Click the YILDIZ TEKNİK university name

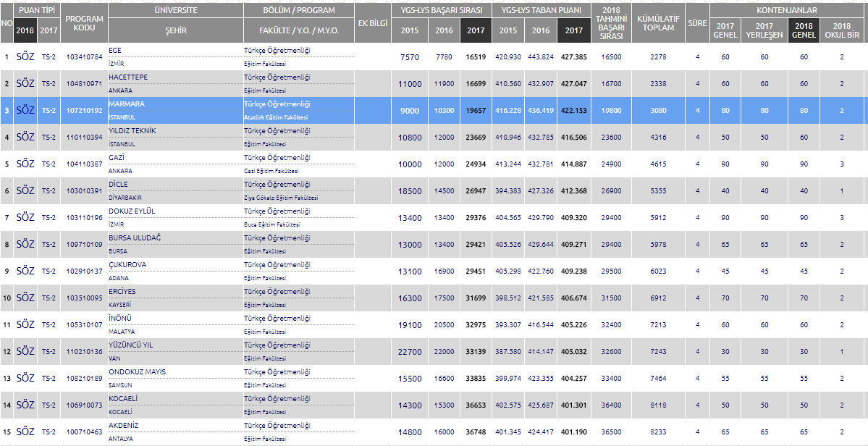pos(131,130)
